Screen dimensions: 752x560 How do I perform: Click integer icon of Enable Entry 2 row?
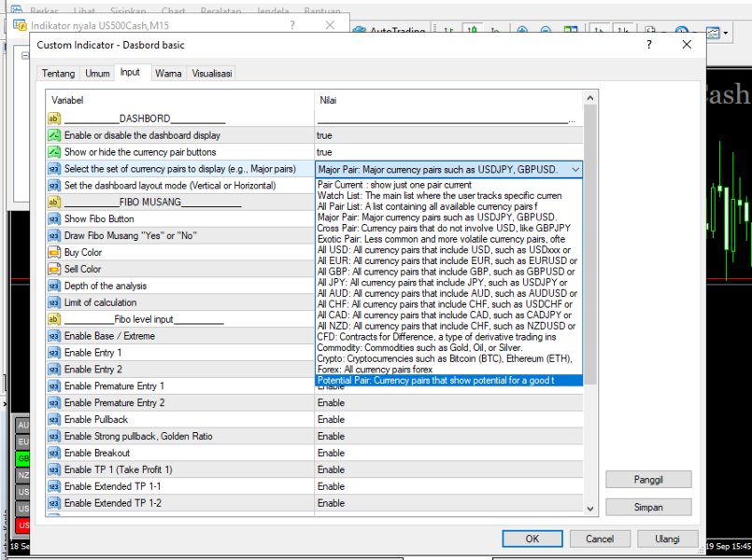(54, 370)
